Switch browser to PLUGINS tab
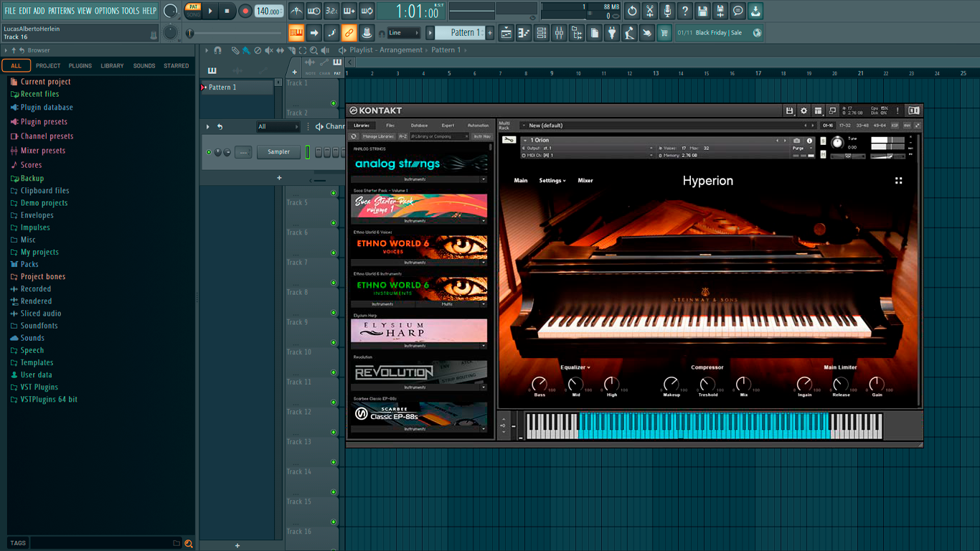The image size is (980, 551). pos(80,65)
